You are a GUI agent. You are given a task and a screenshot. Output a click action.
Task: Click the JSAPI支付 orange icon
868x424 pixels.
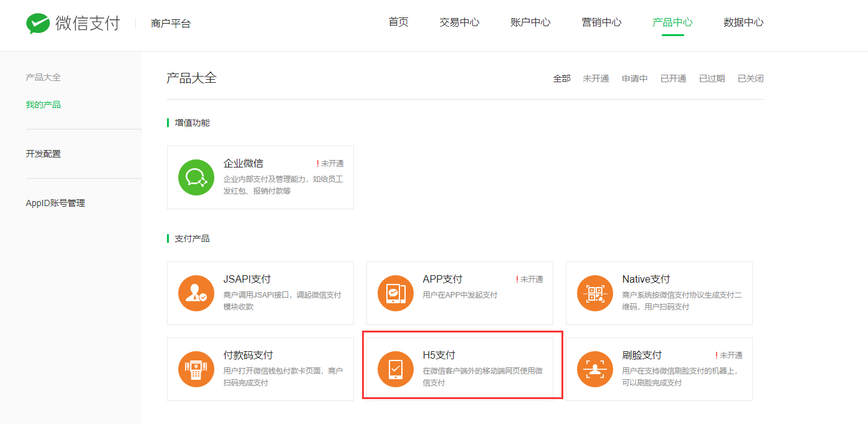tap(196, 293)
